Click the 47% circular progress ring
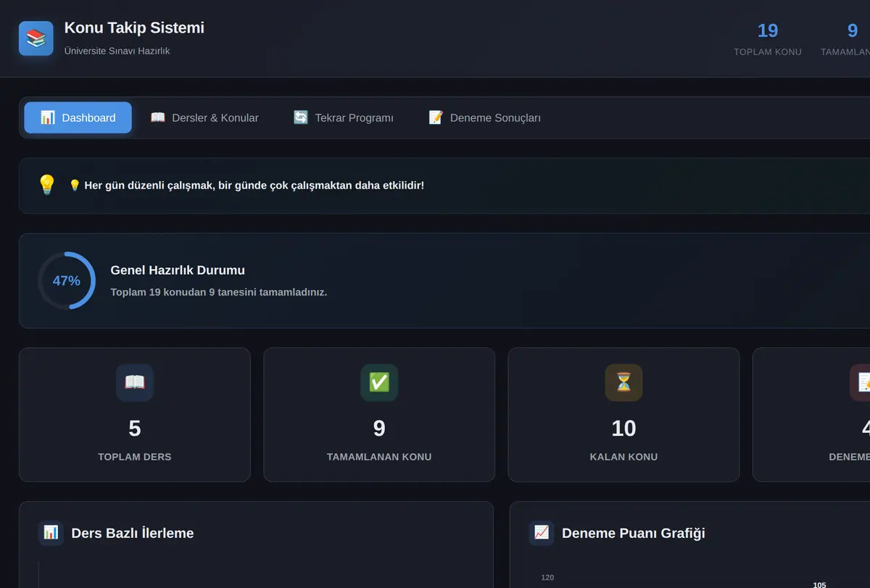This screenshot has width=870, height=588. [x=67, y=281]
